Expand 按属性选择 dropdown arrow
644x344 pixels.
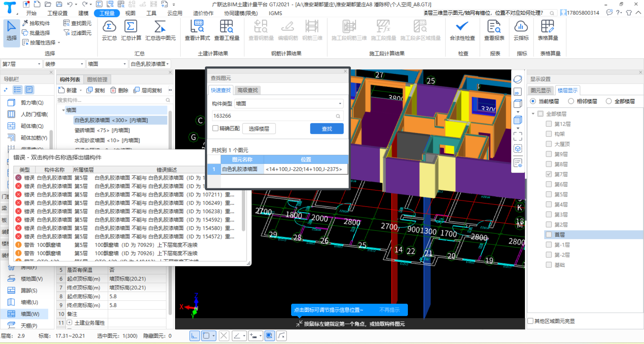click(x=59, y=43)
